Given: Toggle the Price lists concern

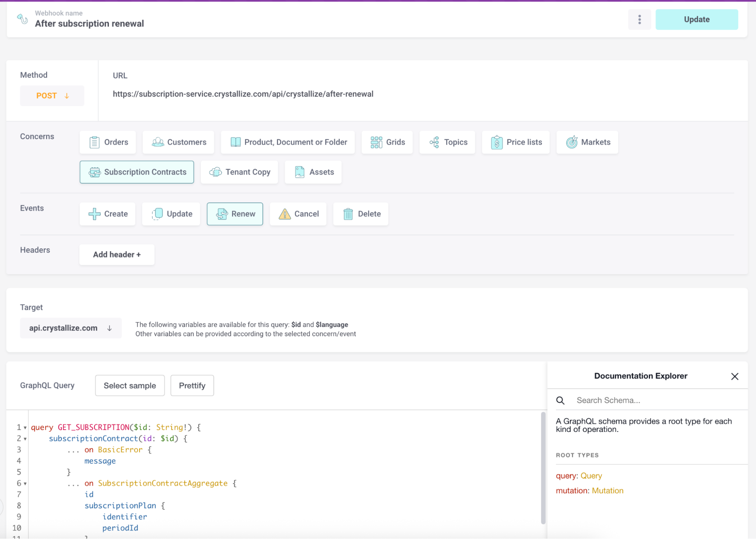Looking at the screenshot, I should coord(515,142).
